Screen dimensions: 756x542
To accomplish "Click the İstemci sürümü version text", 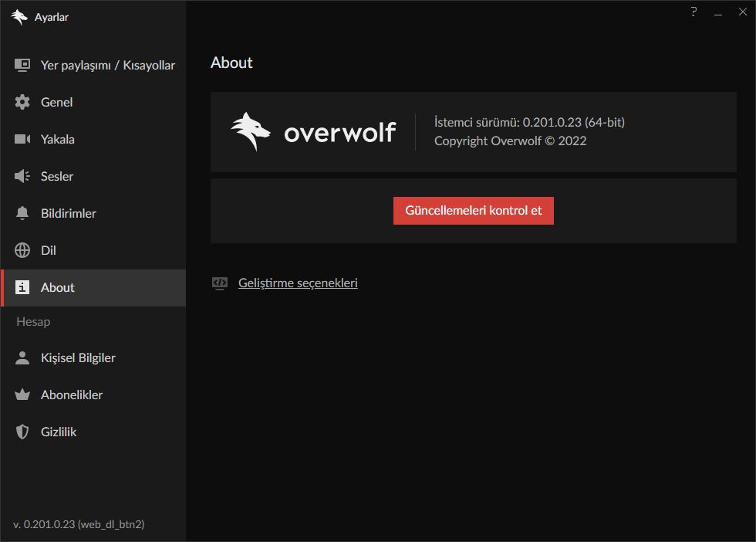I will click(529, 122).
